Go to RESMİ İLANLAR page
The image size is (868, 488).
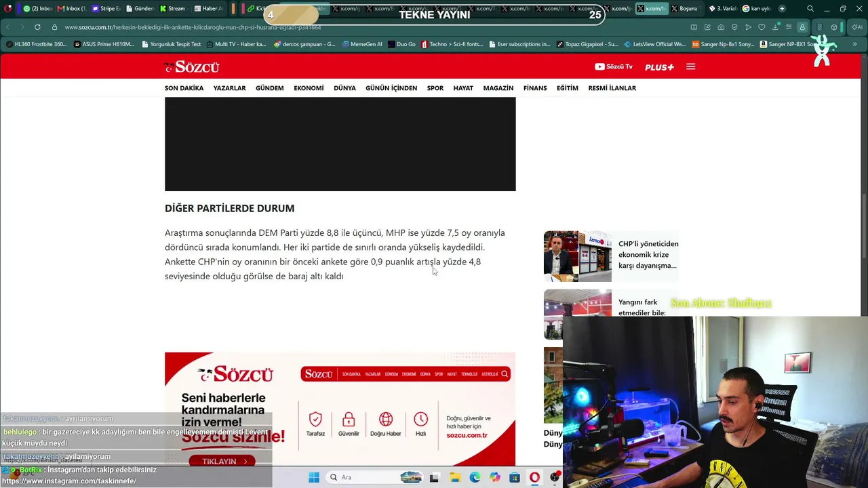612,88
